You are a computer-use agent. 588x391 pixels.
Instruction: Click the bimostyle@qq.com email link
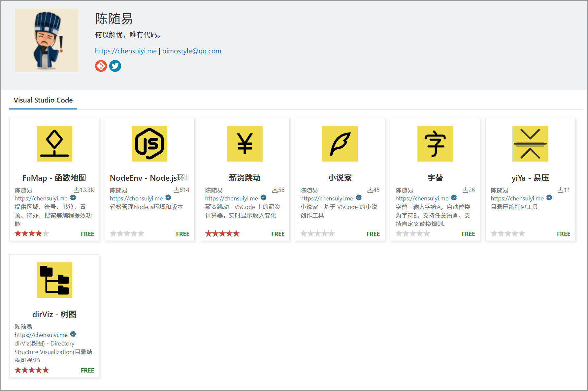click(x=192, y=51)
